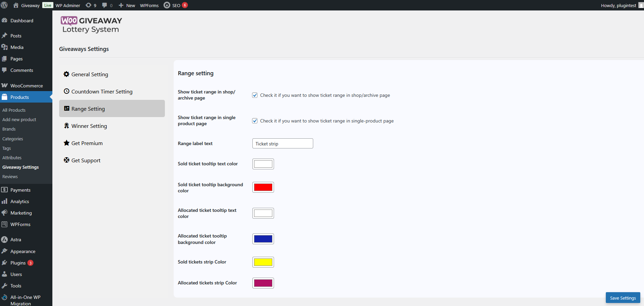Click the Tools wrench icon
644x306 pixels.
coord(4,285)
